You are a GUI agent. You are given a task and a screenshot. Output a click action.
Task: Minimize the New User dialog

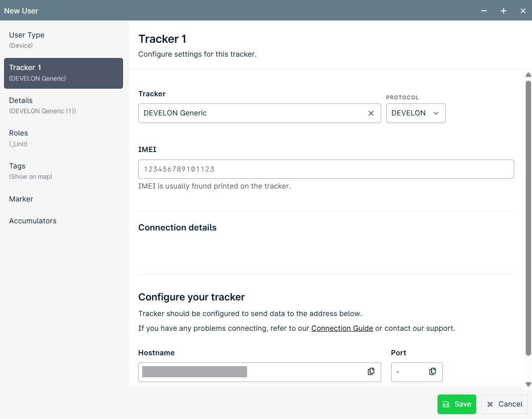click(x=484, y=11)
